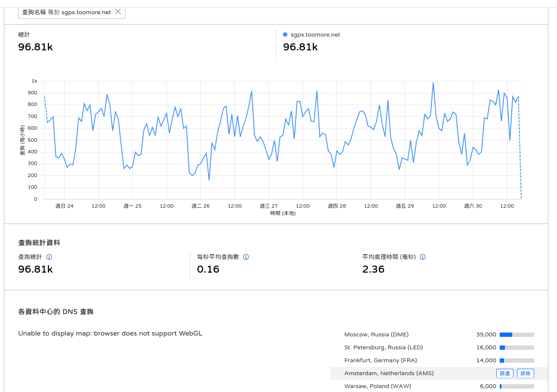Click the sgpx.toomore.net legend label

tap(315, 35)
